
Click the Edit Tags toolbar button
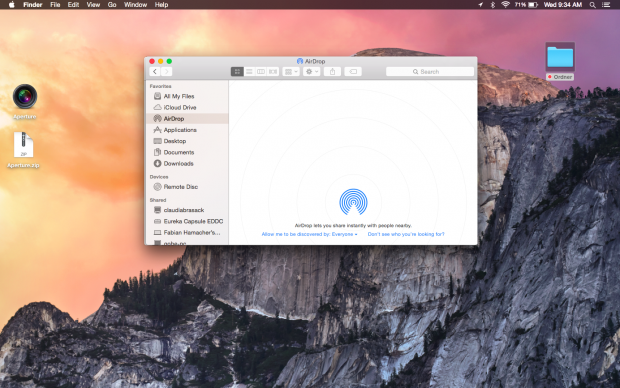point(353,72)
